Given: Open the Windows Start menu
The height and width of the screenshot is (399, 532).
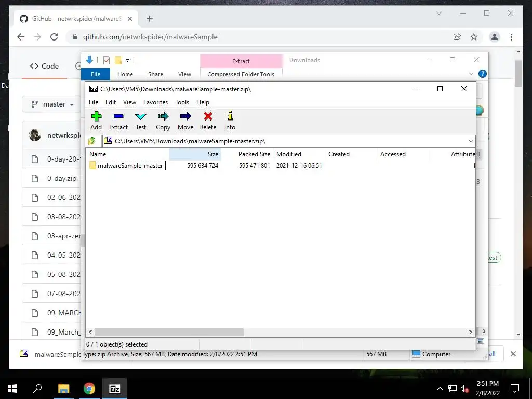Looking at the screenshot, I should coord(12,389).
